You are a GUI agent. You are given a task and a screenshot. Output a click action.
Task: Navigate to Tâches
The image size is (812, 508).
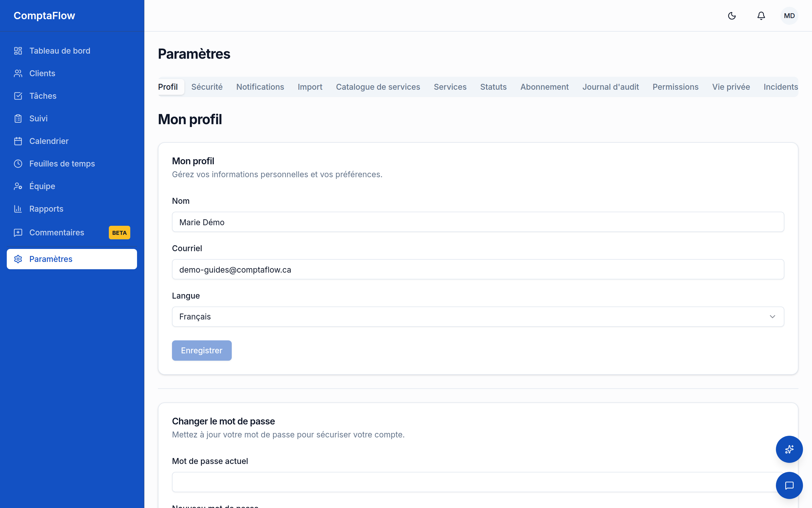tap(72, 96)
